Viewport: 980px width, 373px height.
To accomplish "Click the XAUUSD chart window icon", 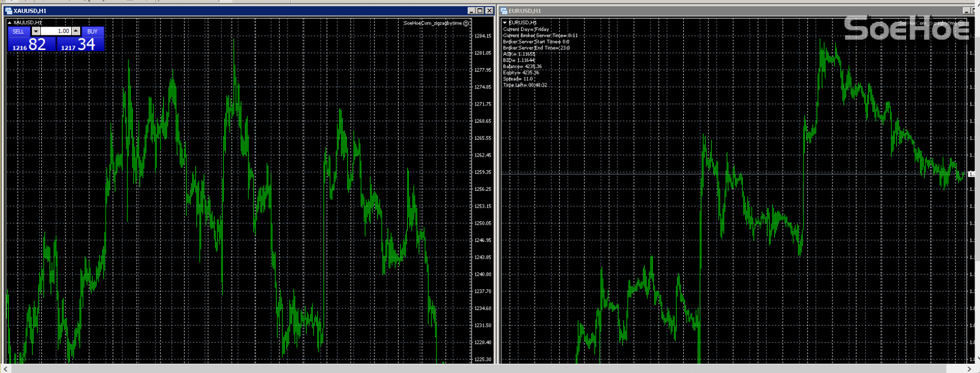I will tap(8, 11).
